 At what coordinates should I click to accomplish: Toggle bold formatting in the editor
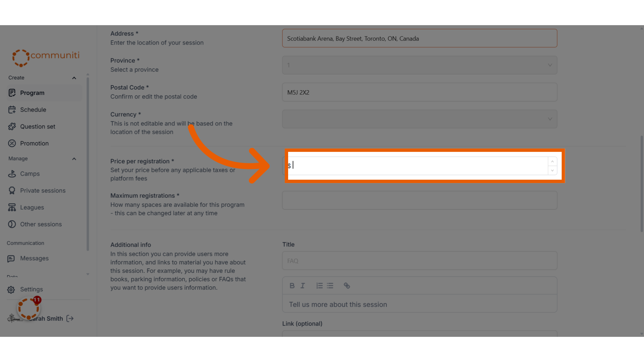(x=292, y=286)
